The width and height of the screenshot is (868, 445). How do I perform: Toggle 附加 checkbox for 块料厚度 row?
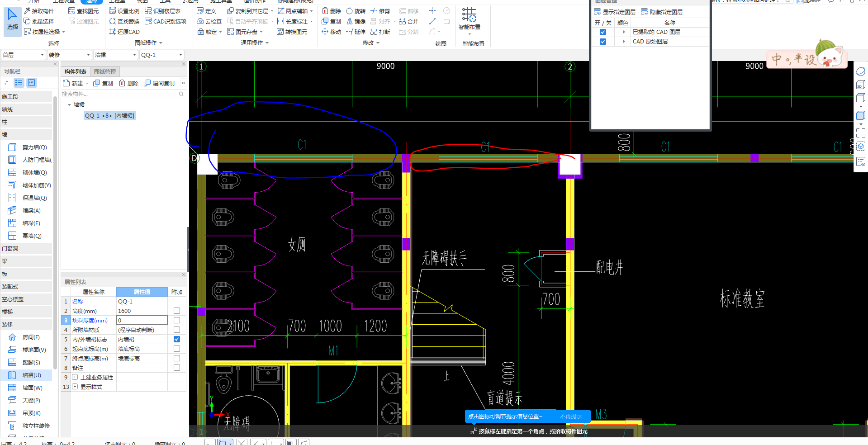[x=177, y=320]
